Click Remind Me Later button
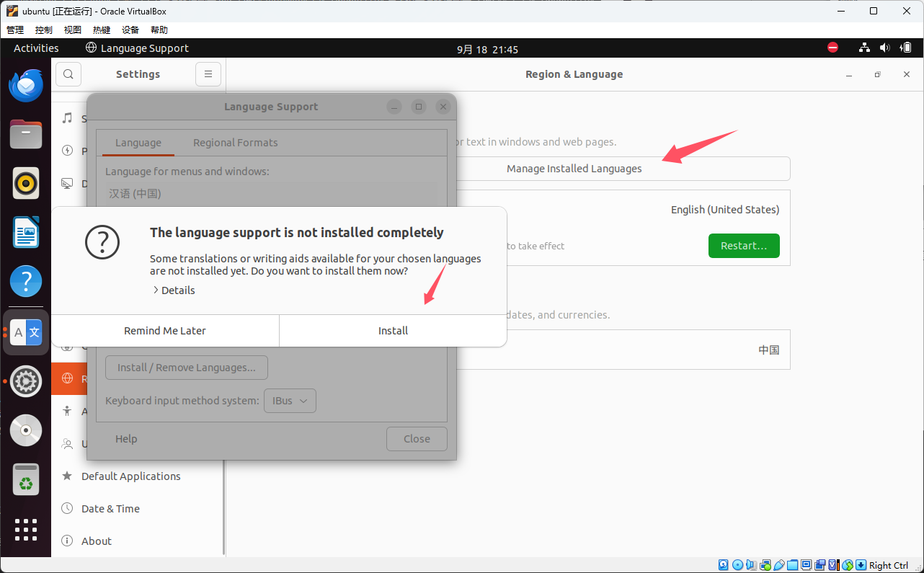Screen dimensions: 924x573 coord(165,331)
